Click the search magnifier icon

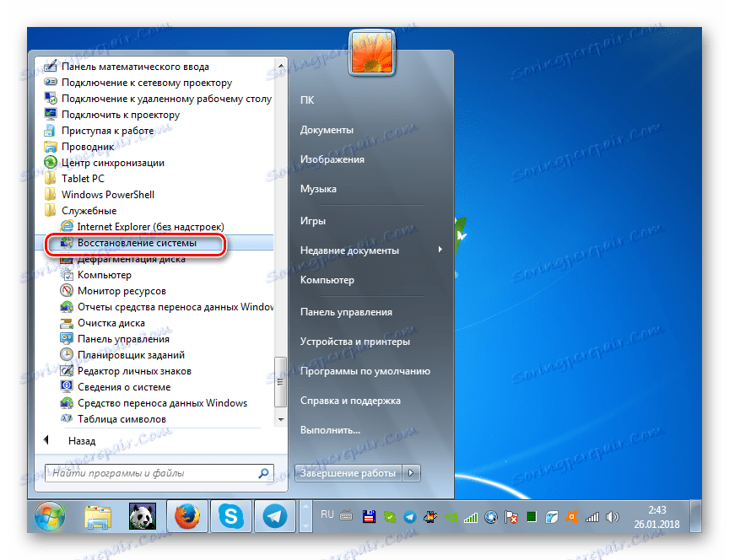(x=263, y=473)
